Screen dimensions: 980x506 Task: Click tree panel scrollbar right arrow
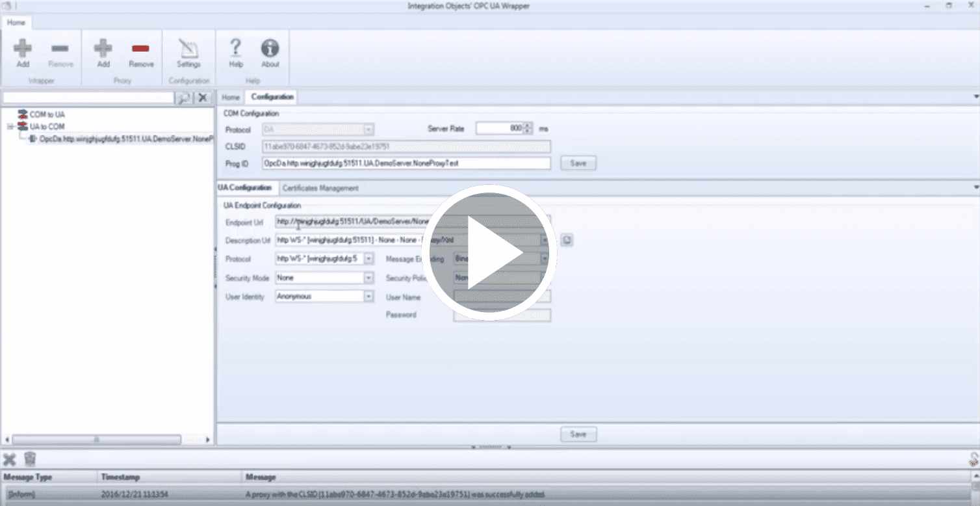point(208,440)
